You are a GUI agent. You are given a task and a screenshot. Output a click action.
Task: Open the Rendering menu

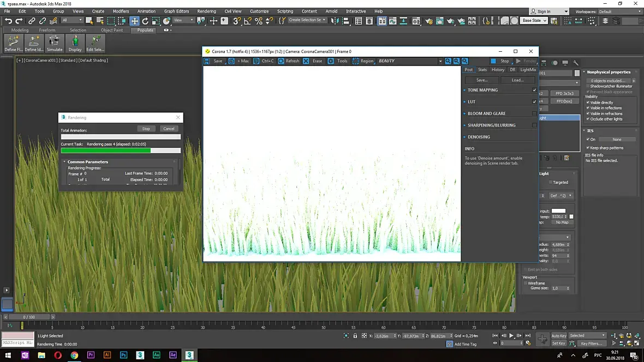pyautogui.click(x=206, y=11)
